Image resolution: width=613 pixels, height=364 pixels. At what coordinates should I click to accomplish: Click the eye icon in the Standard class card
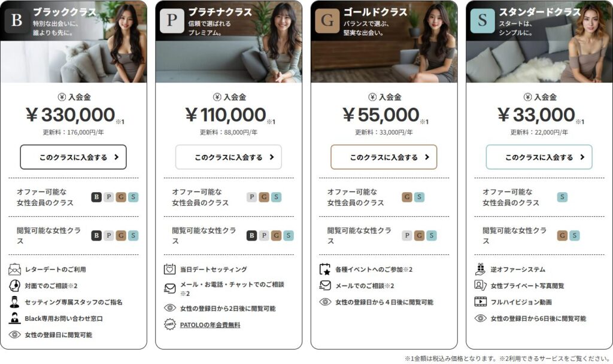(481, 318)
